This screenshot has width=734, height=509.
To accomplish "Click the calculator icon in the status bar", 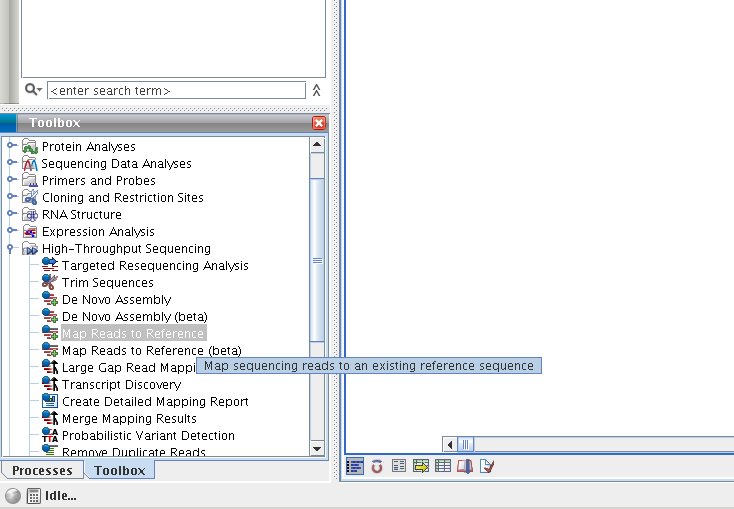I will pyautogui.click(x=34, y=496).
